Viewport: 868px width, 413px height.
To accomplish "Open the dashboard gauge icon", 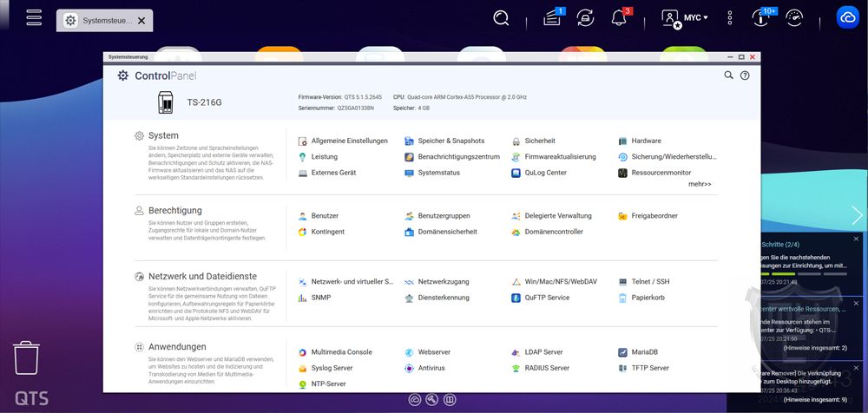I will point(794,17).
